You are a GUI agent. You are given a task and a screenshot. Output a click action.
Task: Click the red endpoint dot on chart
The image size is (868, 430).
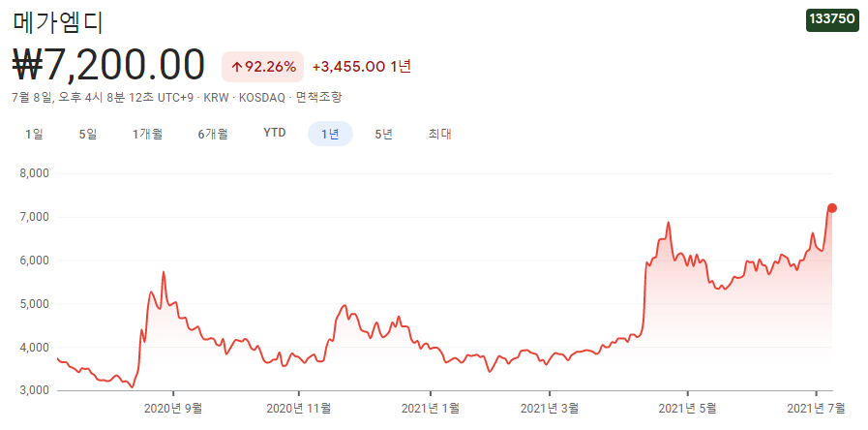point(832,208)
